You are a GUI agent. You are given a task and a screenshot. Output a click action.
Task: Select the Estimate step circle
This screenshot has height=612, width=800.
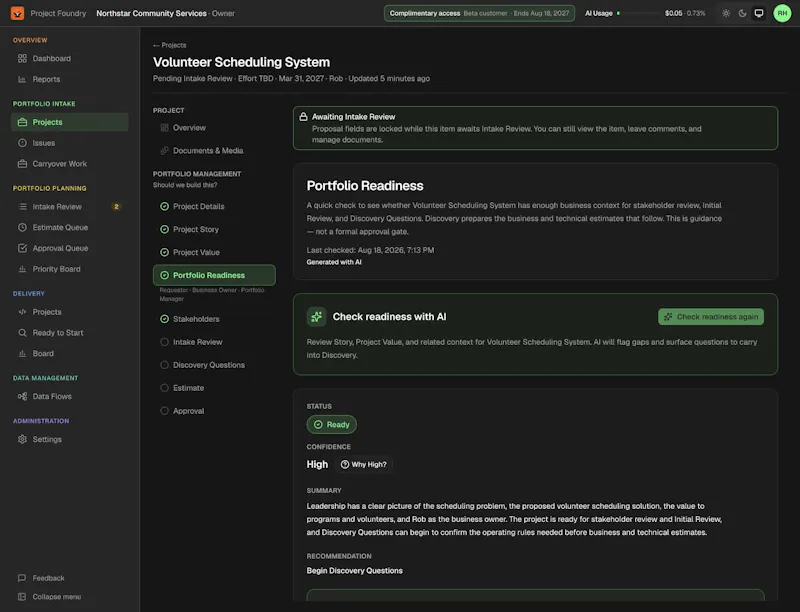(164, 388)
